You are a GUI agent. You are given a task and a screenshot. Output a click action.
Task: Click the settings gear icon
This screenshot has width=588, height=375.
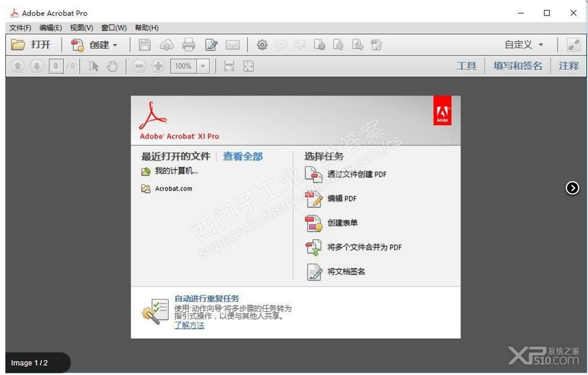pyautogui.click(x=262, y=45)
